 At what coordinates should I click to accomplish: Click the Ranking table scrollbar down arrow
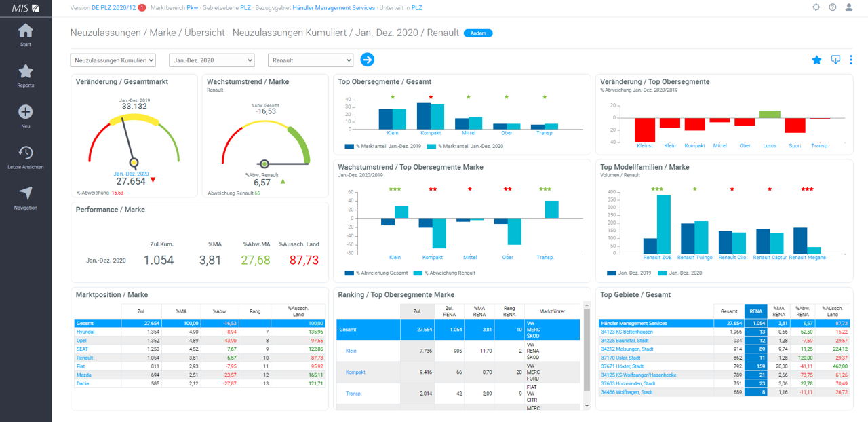coord(587,406)
